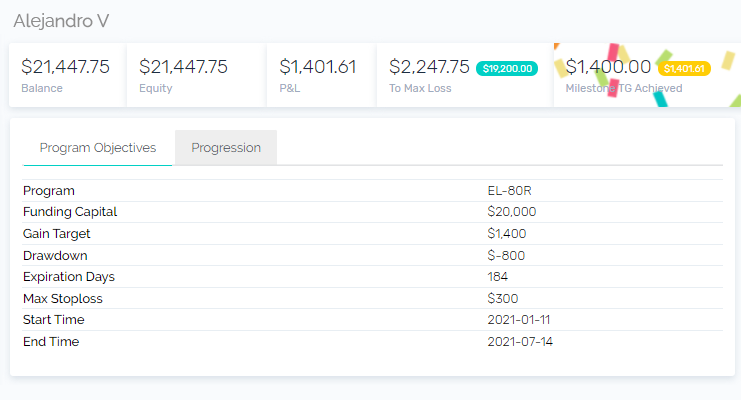This screenshot has width=741, height=400.
Task: Click the 2021-01-11 start date
Action: point(519,320)
